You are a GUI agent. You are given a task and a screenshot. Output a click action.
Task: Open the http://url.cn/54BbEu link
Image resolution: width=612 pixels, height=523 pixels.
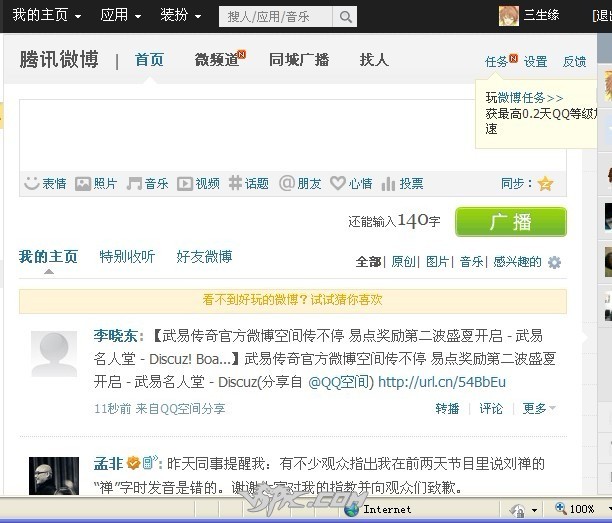442,382
